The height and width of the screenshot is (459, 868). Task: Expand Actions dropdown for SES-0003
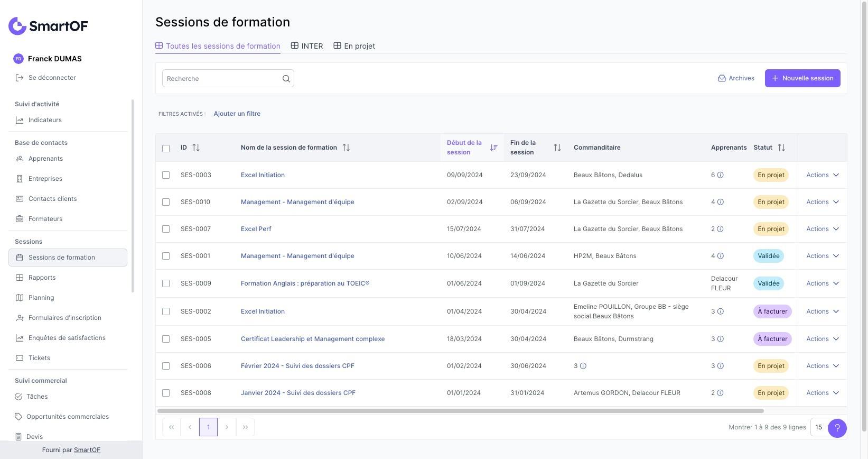(822, 175)
